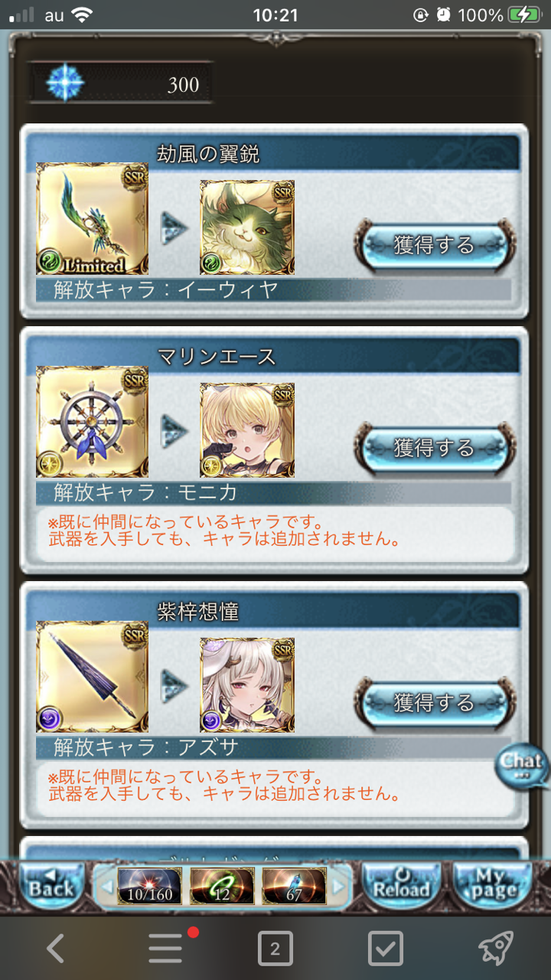Screen dimensions: 551x980
Task: Claim マリンエース with 獲得する button
Action: (434, 448)
